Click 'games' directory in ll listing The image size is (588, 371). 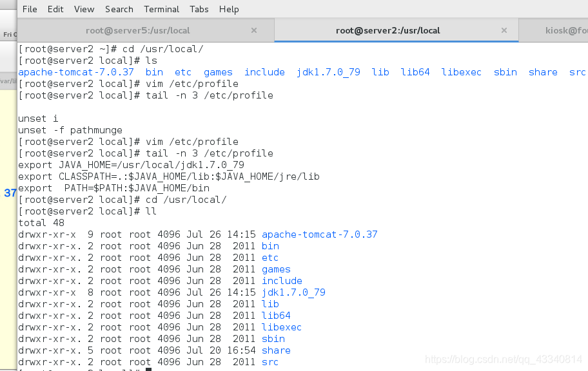[276, 269]
